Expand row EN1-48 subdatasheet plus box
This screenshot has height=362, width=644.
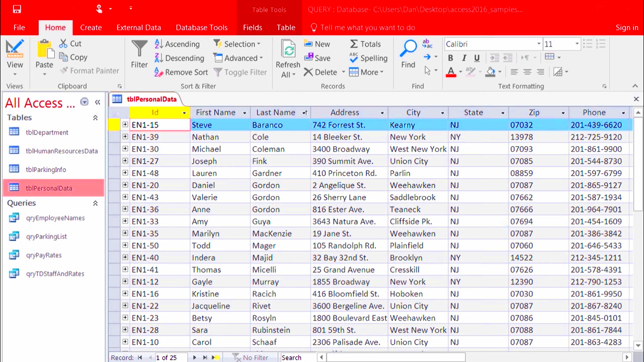pyautogui.click(x=125, y=173)
